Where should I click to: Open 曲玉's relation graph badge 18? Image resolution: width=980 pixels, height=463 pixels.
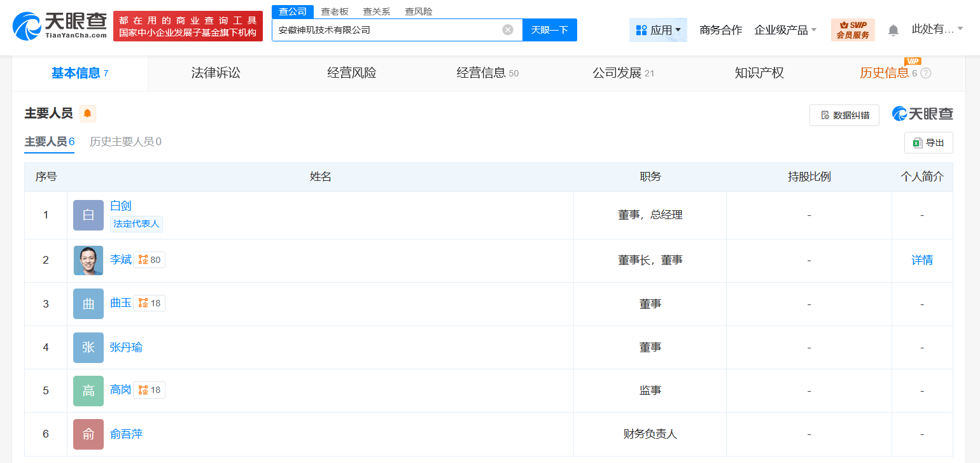click(150, 303)
